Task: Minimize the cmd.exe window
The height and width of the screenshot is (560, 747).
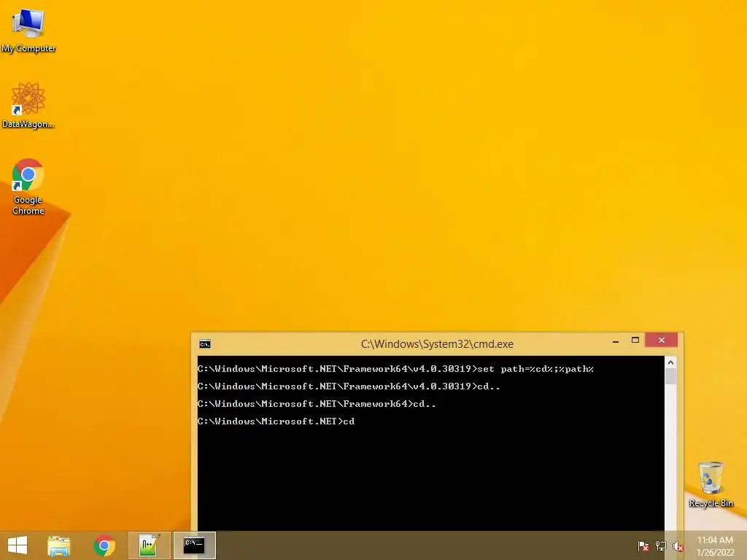Action: coord(616,341)
